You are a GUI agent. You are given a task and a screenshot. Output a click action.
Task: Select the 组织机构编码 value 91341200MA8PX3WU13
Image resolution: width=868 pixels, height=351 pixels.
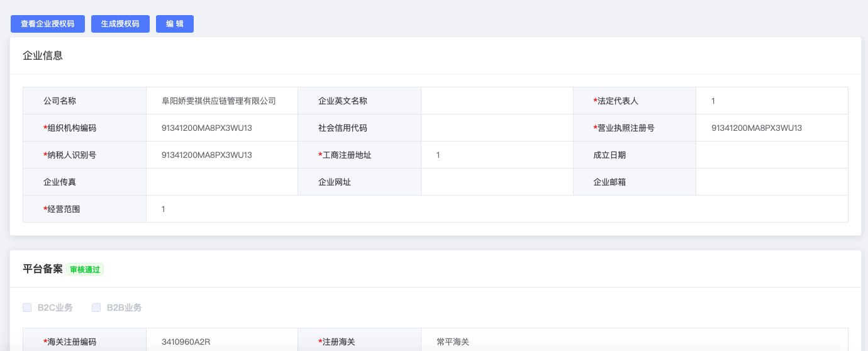coord(207,128)
